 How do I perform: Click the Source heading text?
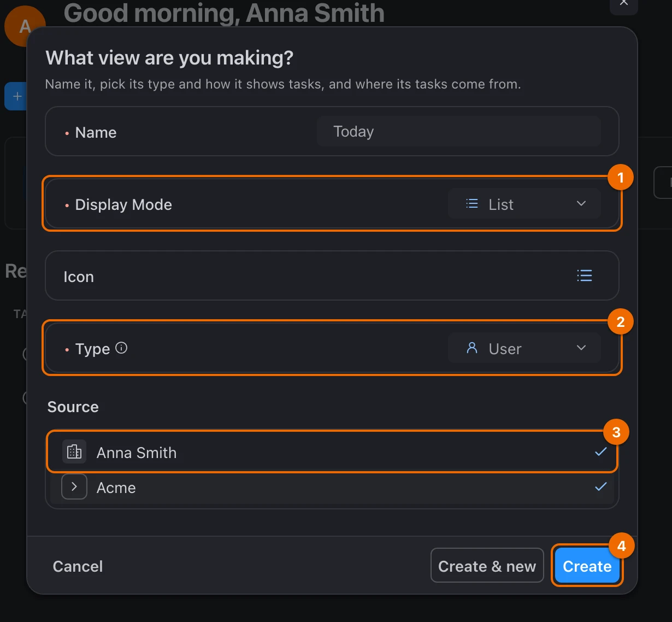(x=73, y=407)
